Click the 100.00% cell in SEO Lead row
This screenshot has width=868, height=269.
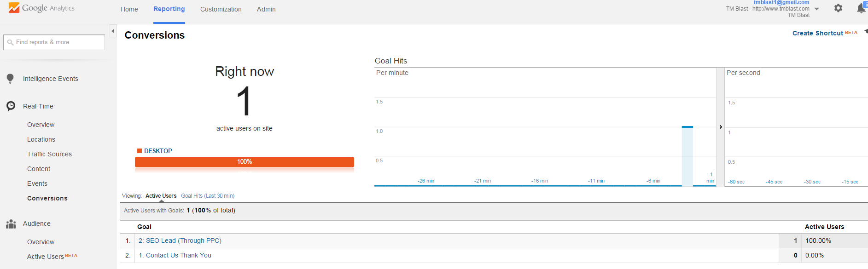pyautogui.click(x=818, y=240)
